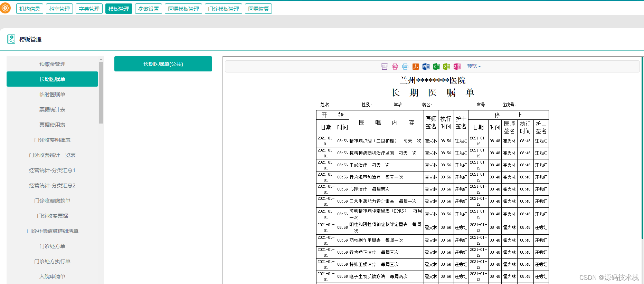Click the orange gear logo icon
This screenshot has height=284, width=644.
point(5,8)
